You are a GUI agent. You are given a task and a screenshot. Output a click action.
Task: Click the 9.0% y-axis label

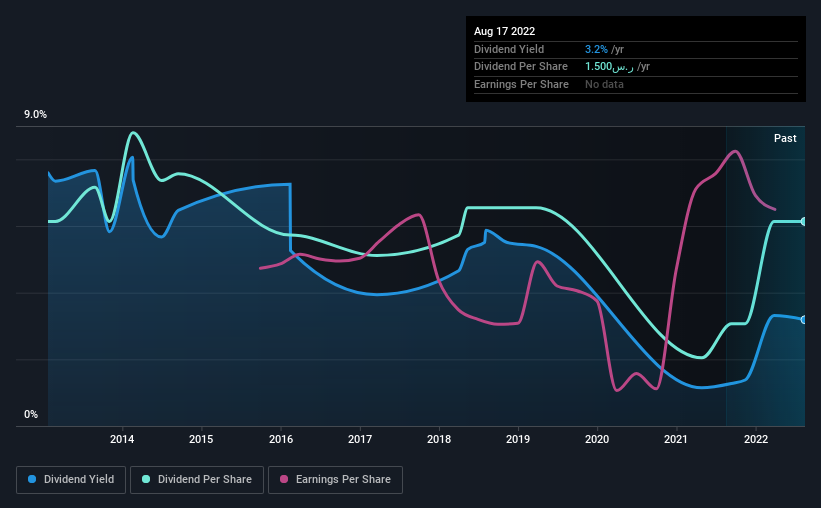(x=35, y=115)
